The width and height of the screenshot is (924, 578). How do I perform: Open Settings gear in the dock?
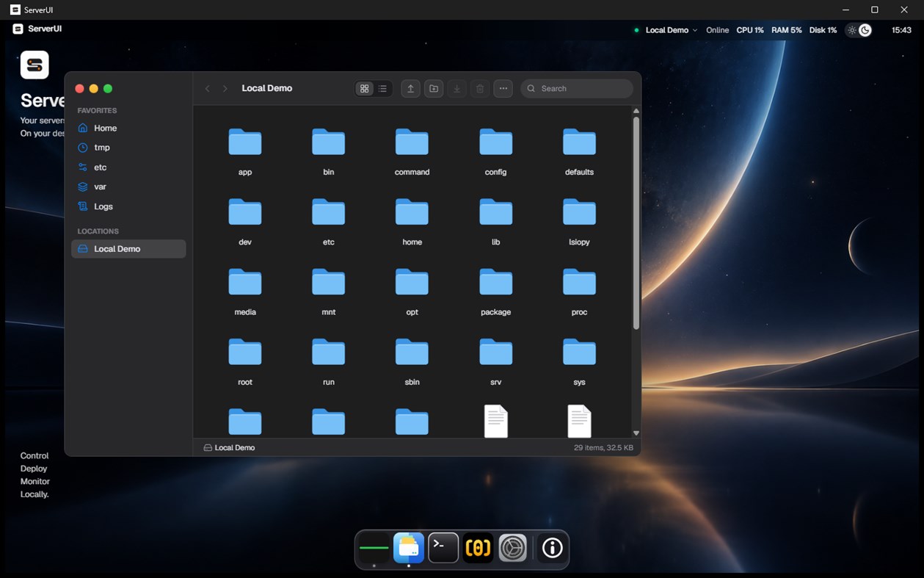pyautogui.click(x=513, y=548)
